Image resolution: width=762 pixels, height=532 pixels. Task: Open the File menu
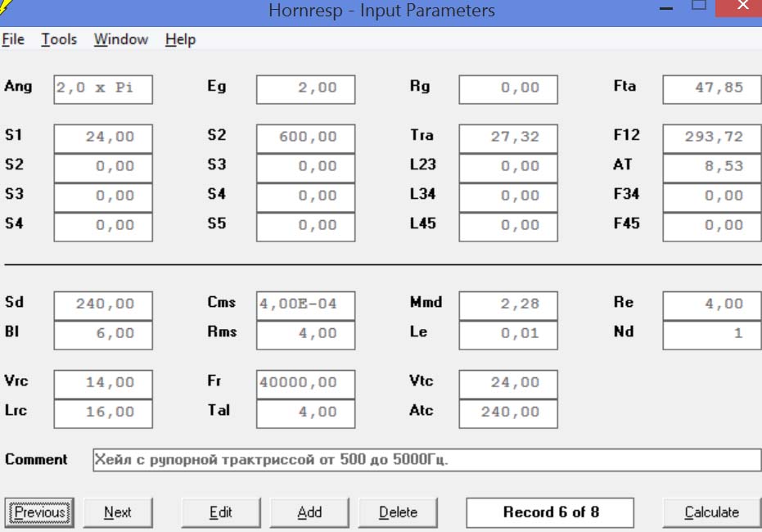coord(13,39)
